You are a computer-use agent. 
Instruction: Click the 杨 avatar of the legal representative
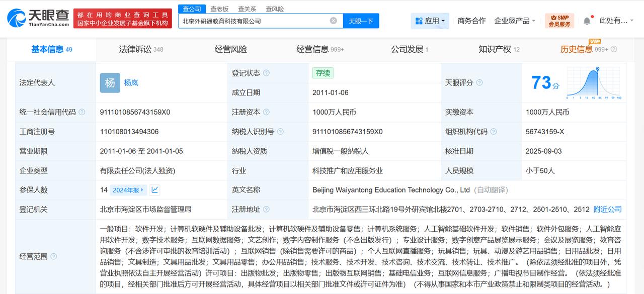[110, 82]
